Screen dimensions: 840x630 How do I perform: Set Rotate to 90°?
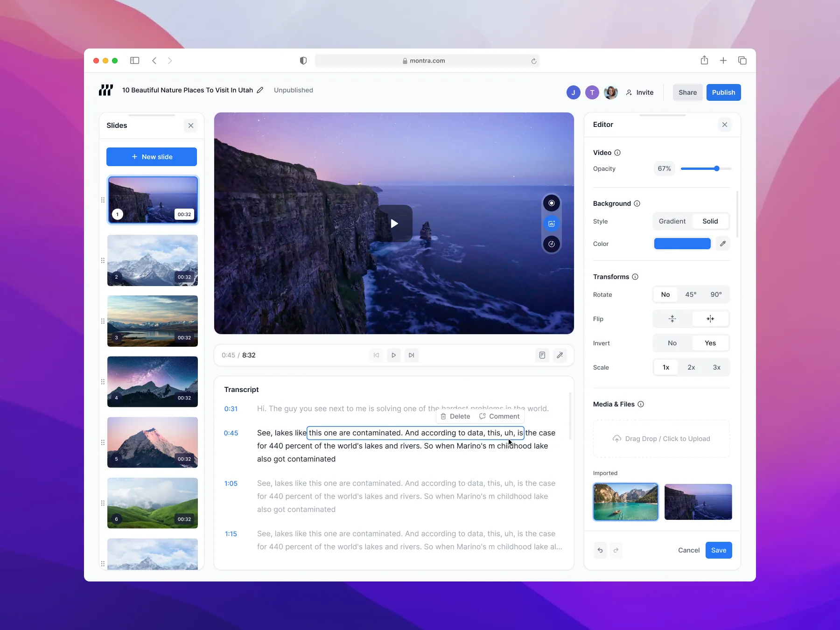(716, 294)
